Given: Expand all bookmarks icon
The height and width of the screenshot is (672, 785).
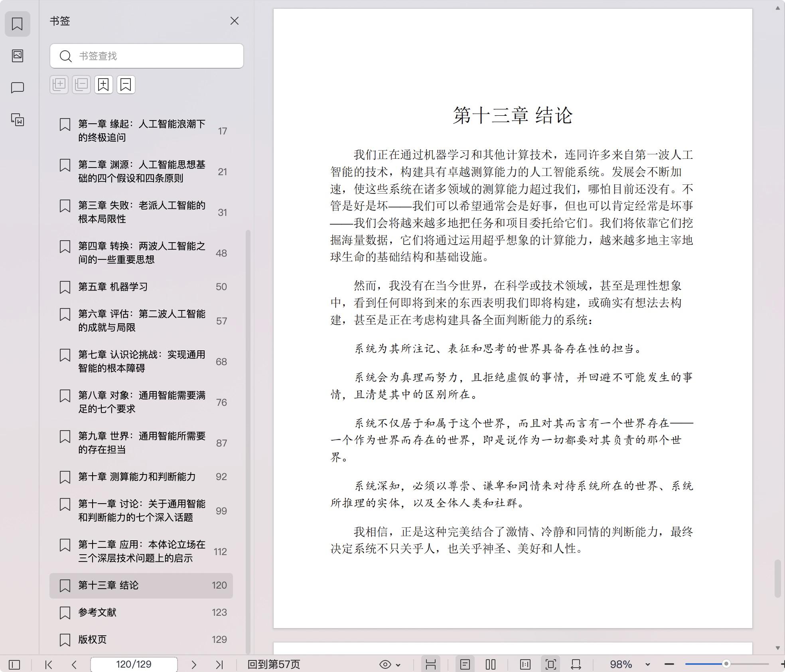Looking at the screenshot, I should pos(59,85).
